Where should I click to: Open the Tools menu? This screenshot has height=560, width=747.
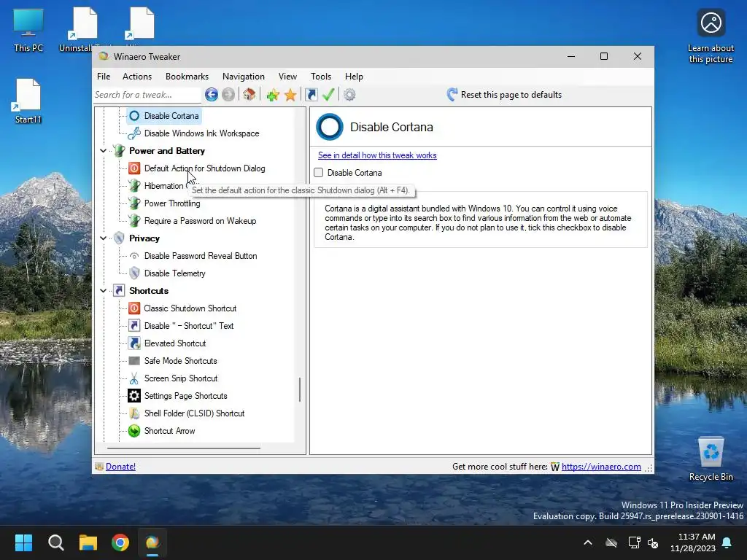point(321,76)
